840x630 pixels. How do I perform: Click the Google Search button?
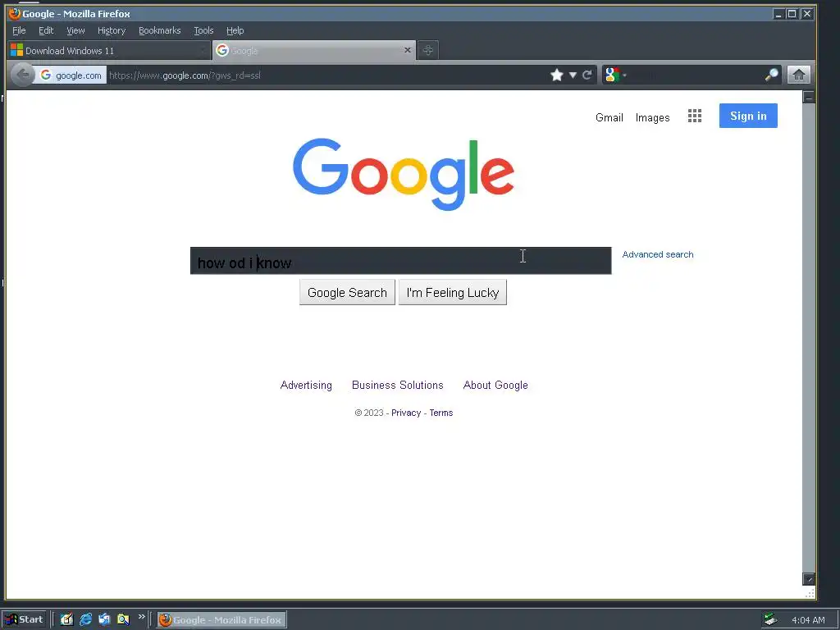coord(347,293)
